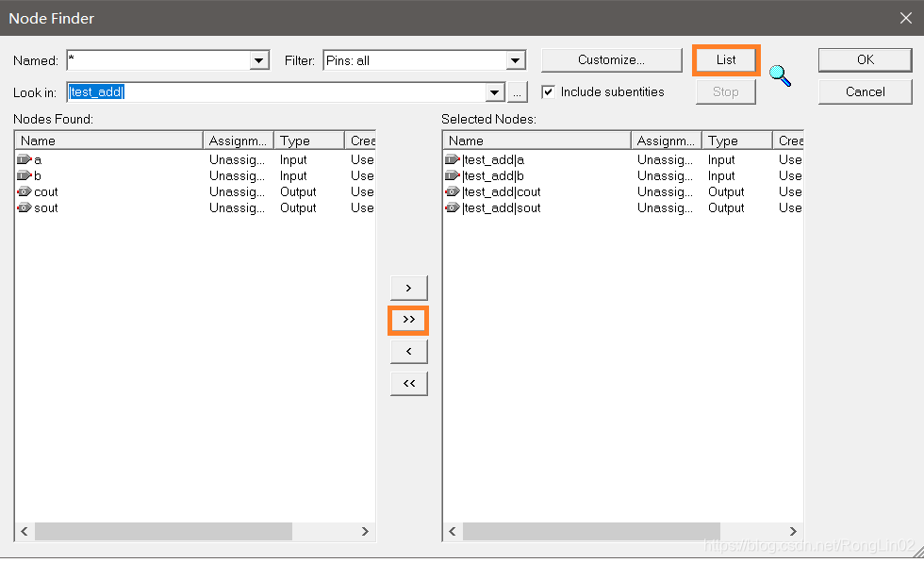The width and height of the screenshot is (924, 563).
Task: Click the List button
Action: (726, 60)
